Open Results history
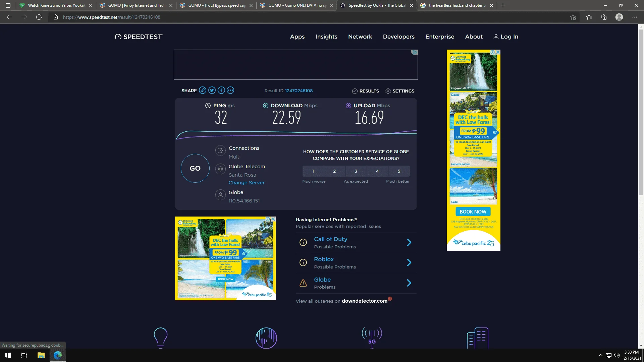 point(366,91)
